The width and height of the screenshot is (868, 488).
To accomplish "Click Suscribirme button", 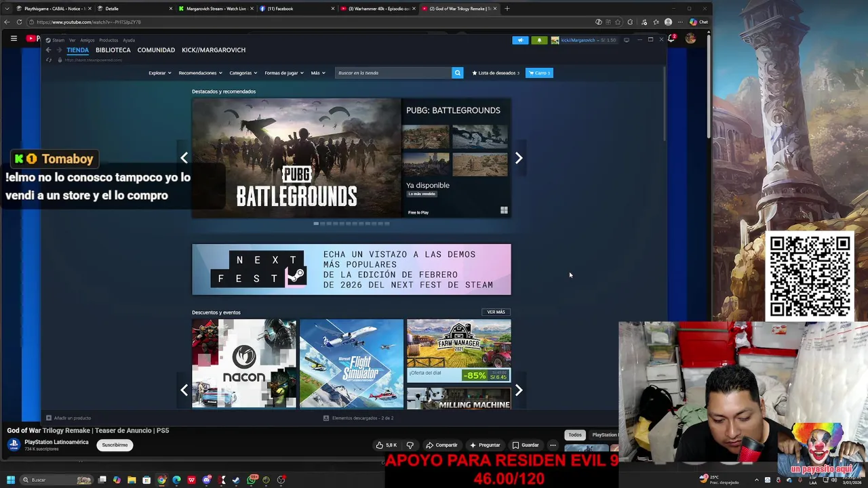I will tap(115, 445).
